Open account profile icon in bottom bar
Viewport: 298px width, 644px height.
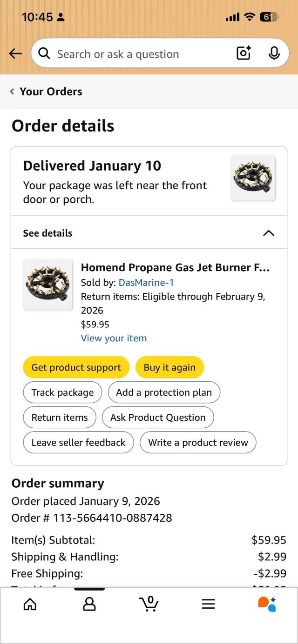pos(89,604)
